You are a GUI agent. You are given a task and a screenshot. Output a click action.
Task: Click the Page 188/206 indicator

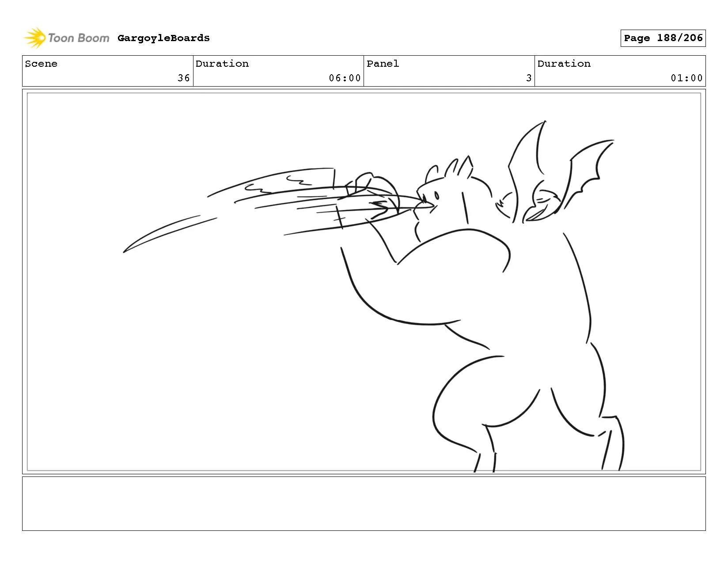663,38
